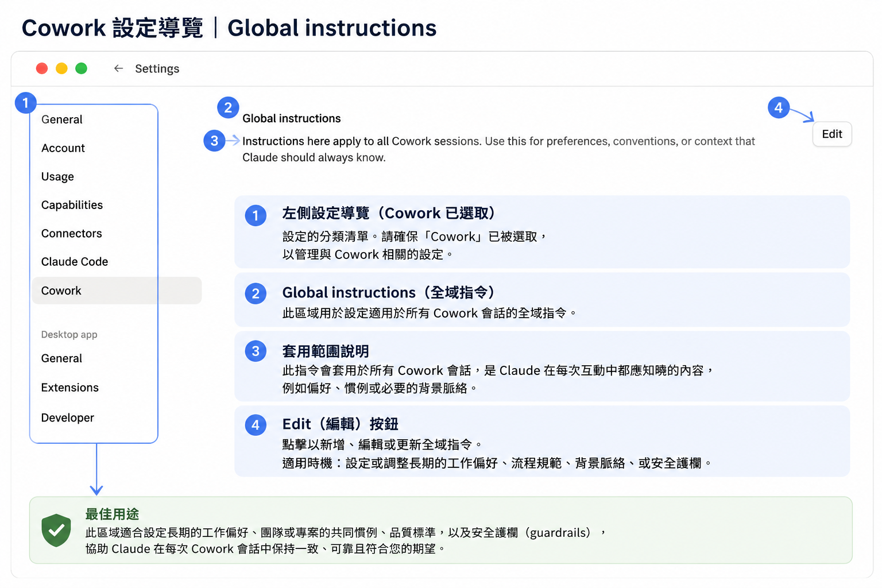The width and height of the screenshot is (882, 588).
Task: Open the Account settings section
Action: point(63,148)
